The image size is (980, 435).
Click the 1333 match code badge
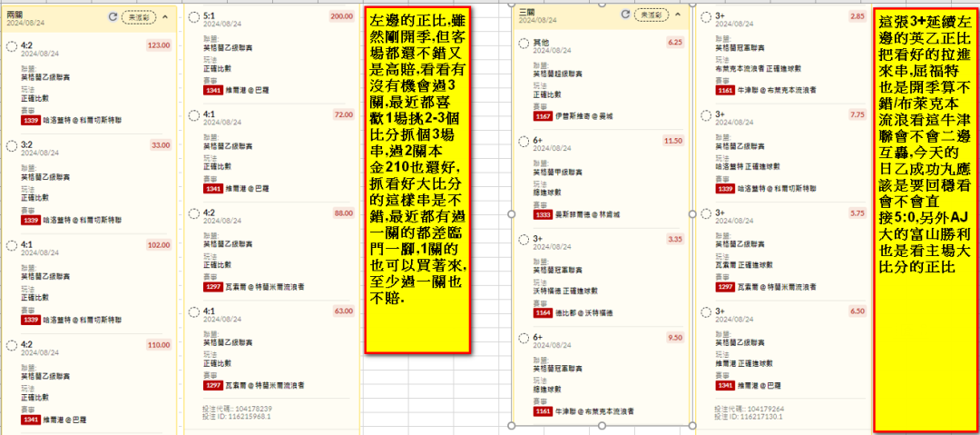coord(542,214)
